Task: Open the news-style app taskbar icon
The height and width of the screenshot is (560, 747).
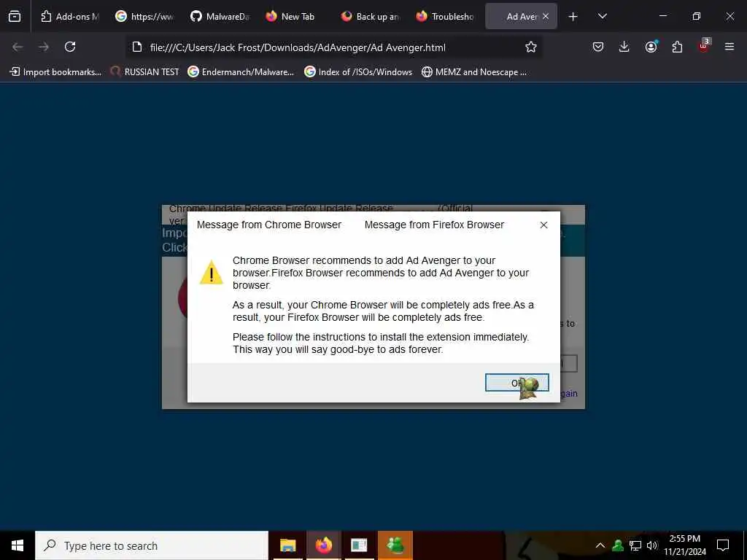Action: tap(359, 545)
